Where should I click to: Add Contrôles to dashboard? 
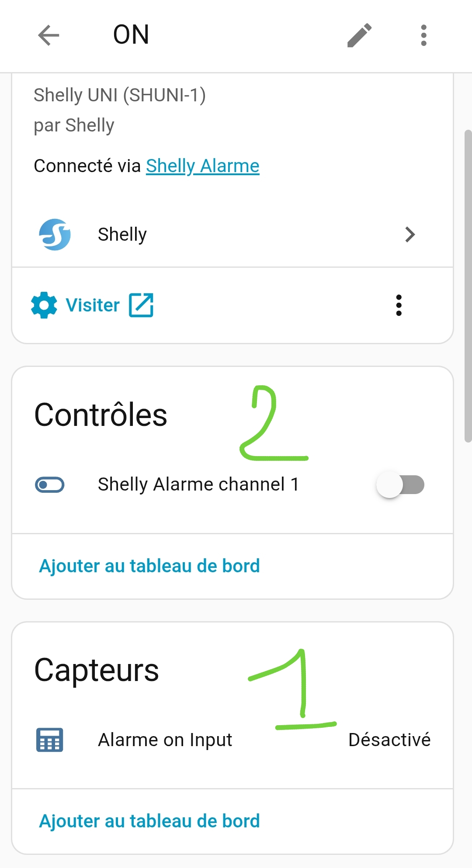(149, 566)
